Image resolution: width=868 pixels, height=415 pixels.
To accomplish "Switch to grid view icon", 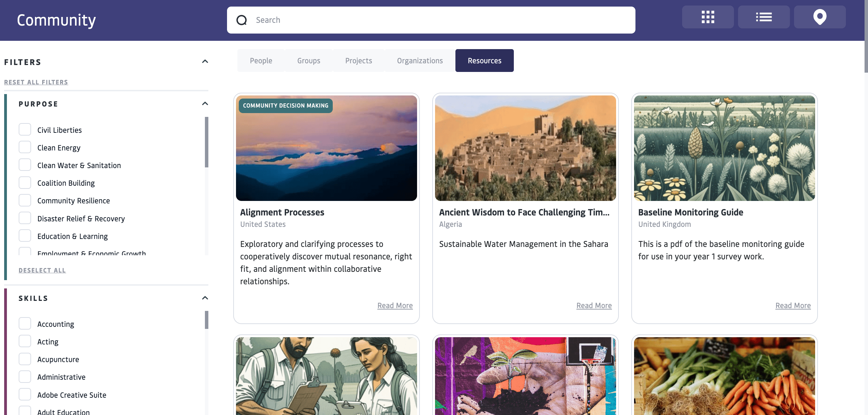I will tap(708, 17).
